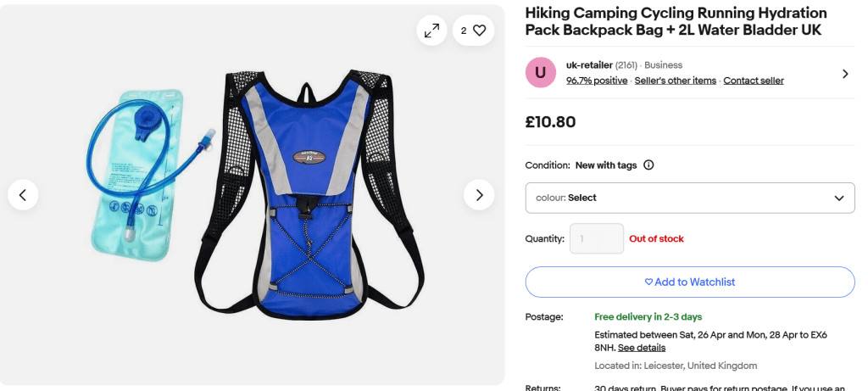
Task: Click the pink U seller avatar
Action: click(541, 73)
